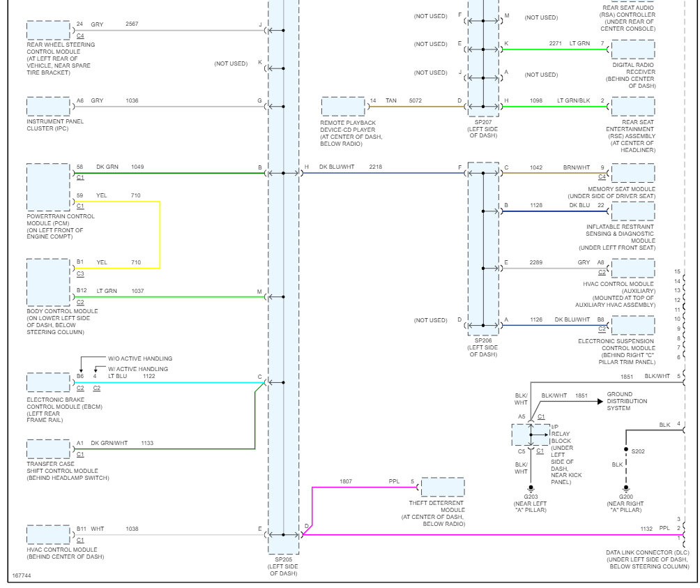Select the REAR SEAT AUDIO (RSA) CONTROLLER label

pyautogui.click(x=627, y=18)
